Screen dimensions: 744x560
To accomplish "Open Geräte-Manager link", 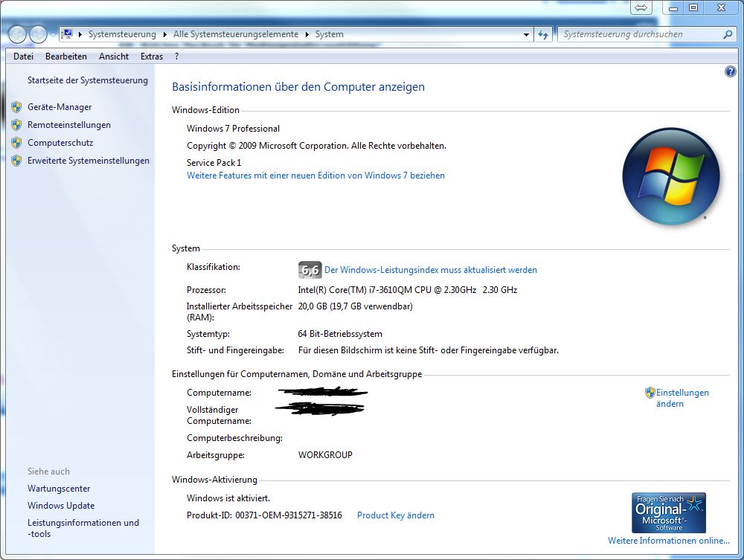I will click(x=60, y=107).
